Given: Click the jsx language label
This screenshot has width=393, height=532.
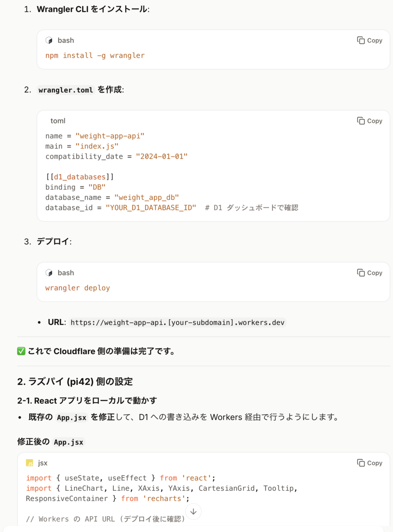Looking at the screenshot, I should (x=43, y=463).
